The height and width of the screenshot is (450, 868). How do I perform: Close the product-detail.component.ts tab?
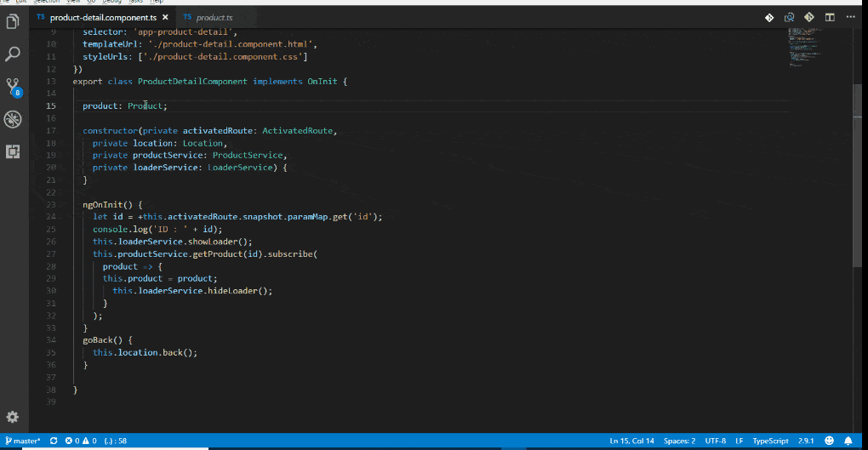(x=166, y=18)
